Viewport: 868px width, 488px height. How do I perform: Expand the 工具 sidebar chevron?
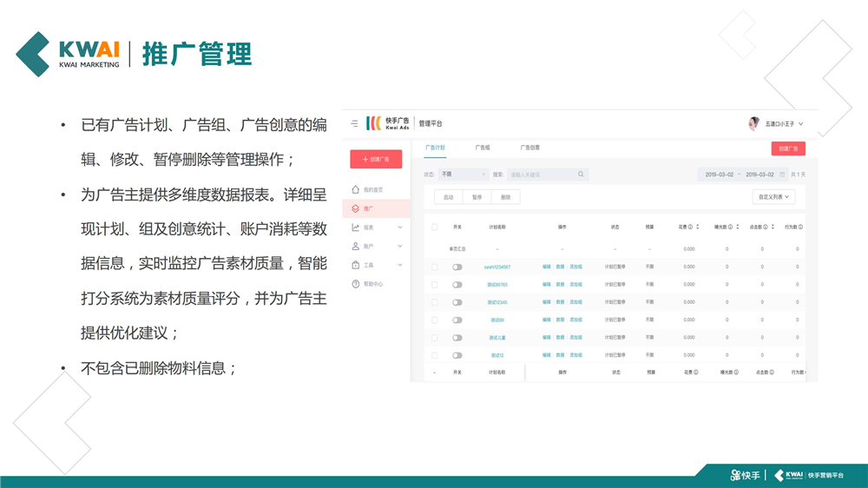[399, 265]
